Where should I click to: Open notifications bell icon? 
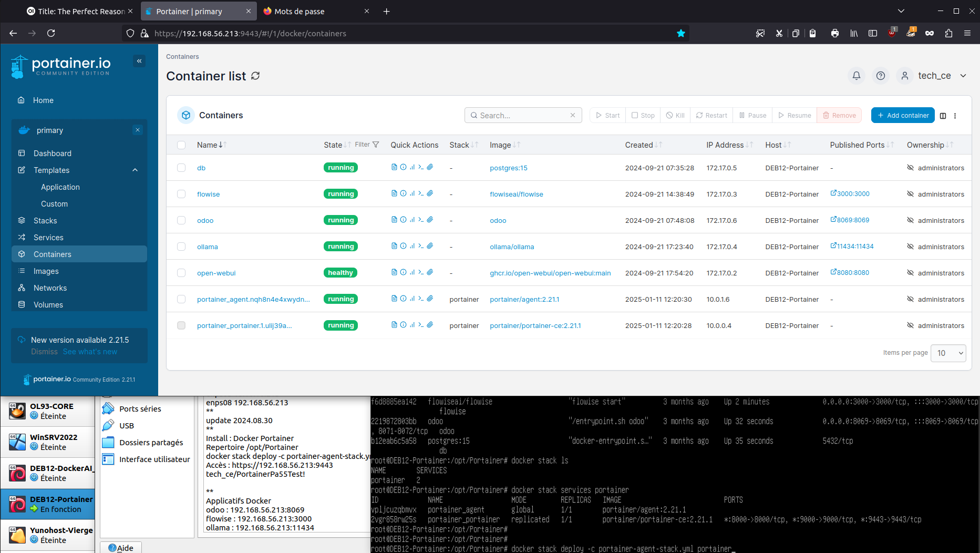click(857, 76)
